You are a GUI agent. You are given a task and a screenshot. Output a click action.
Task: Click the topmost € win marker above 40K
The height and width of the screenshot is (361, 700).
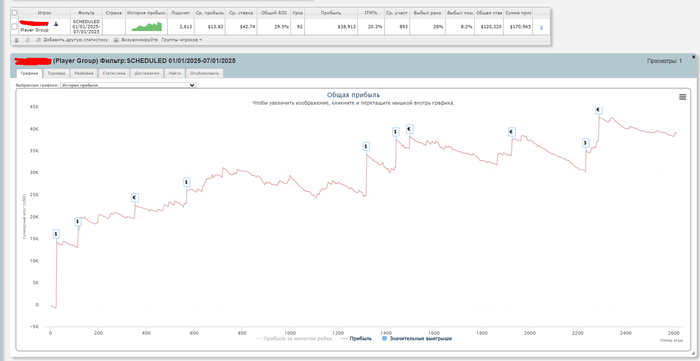tap(598, 109)
